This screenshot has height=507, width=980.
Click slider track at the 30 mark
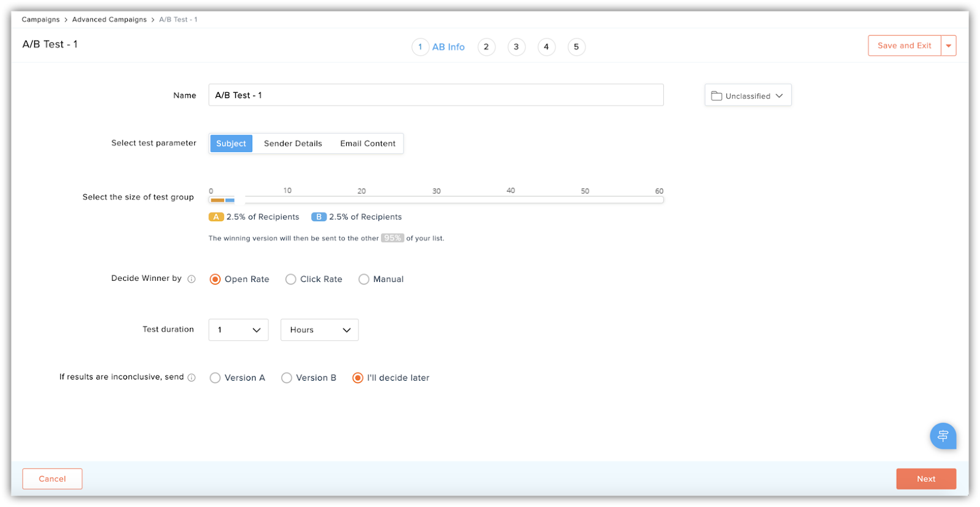coord(436,200)
